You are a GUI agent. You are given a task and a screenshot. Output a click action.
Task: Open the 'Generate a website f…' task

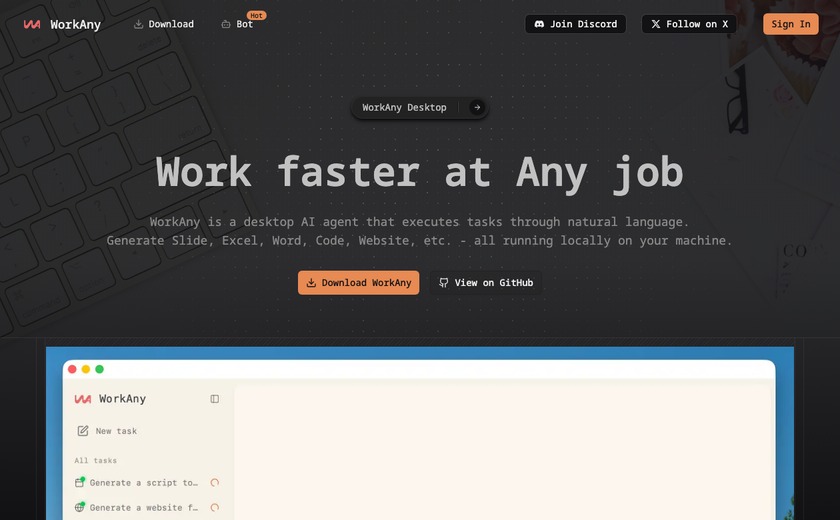point(146,507)
